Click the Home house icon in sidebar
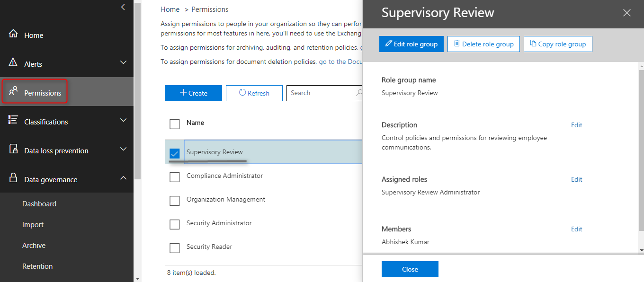The image size is (644, 282). pyautogui.click(x=13, y=34)
